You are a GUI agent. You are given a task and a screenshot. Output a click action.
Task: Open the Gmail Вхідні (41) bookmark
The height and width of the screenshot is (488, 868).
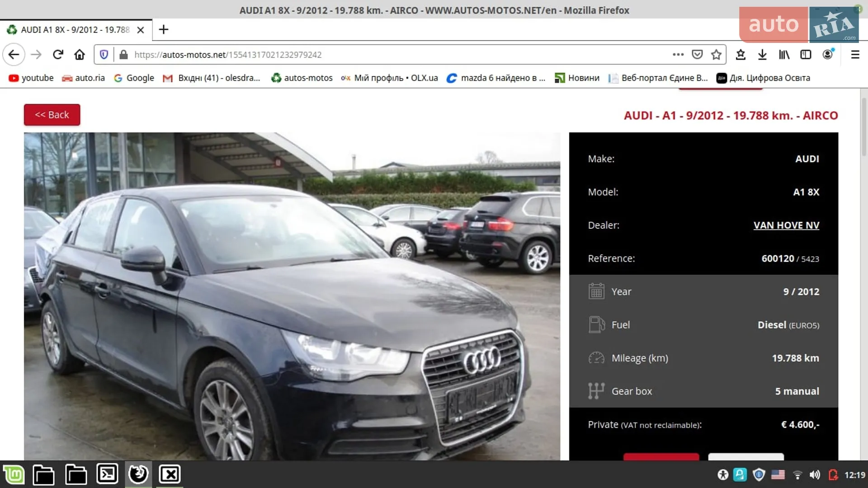pos(212,78)
